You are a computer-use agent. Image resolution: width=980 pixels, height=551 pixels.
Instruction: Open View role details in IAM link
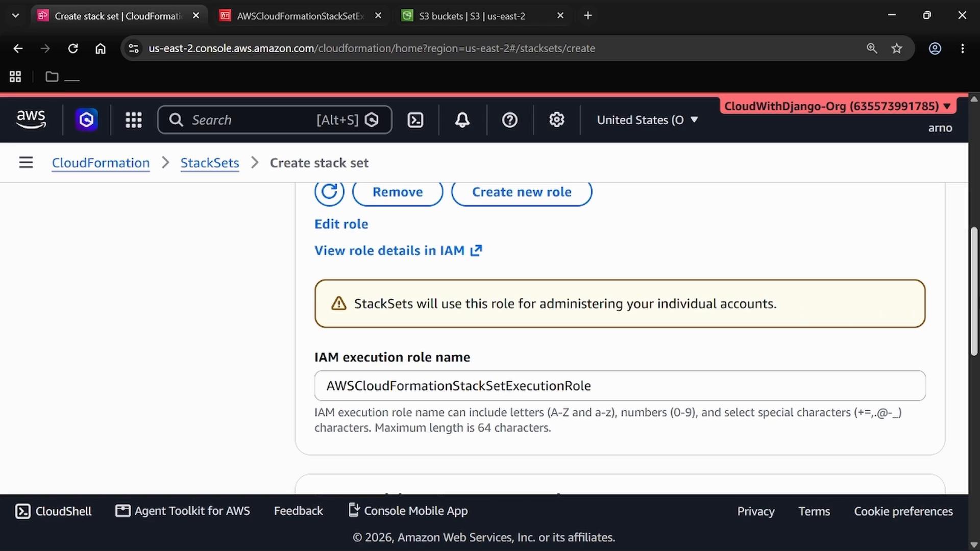pyautogui.click(x=398, y=251)
